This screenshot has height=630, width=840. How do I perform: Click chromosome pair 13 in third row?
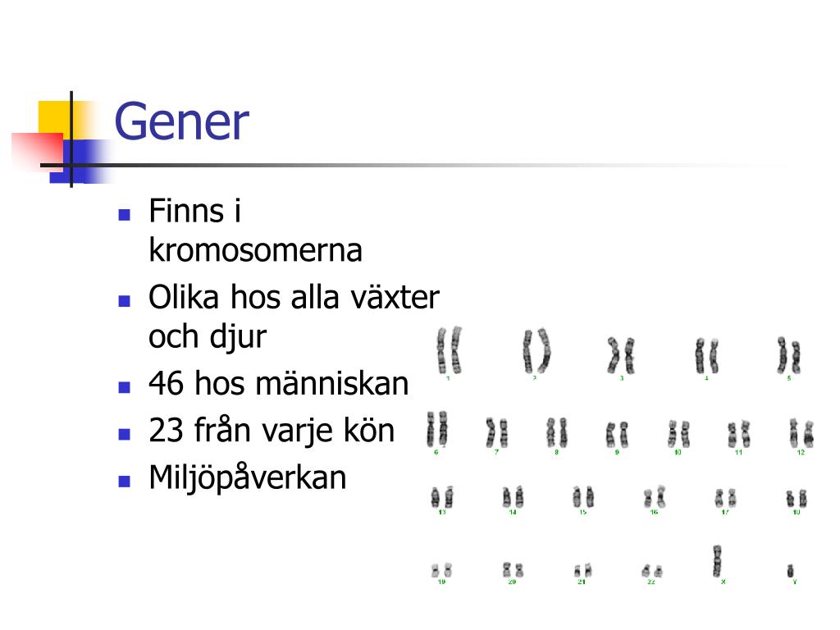442,497
